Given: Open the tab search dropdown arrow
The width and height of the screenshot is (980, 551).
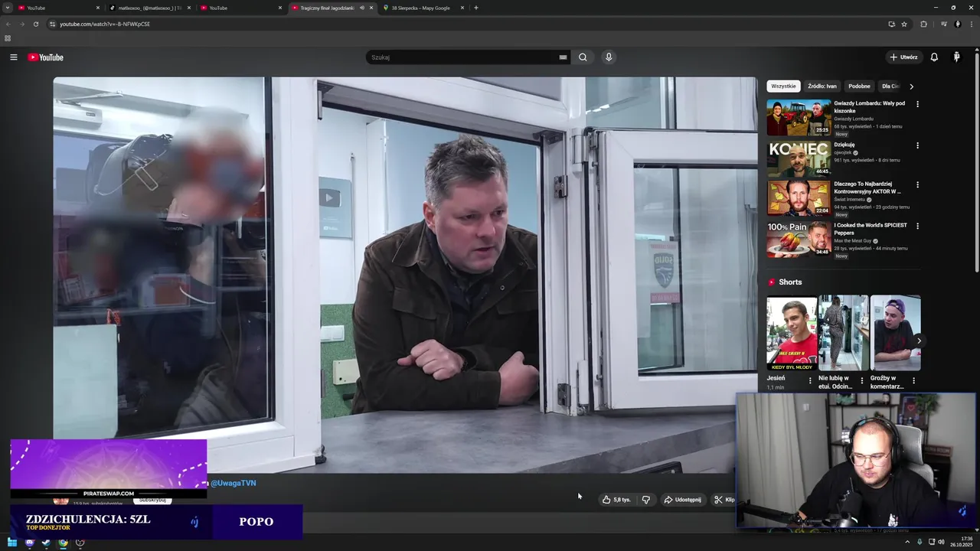Looking at the screenshot, I should click(x=8, y=8).
